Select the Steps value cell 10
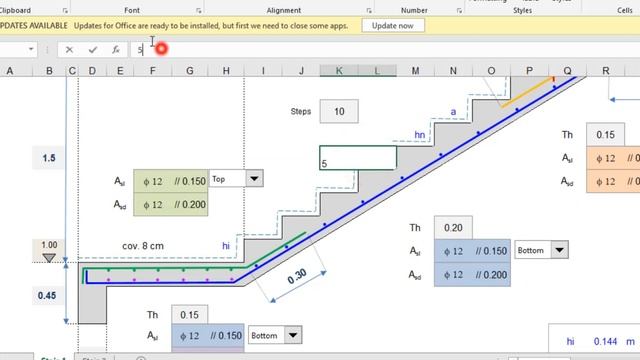This screenshot has width=640, height=360. click(x=339, y=111)
